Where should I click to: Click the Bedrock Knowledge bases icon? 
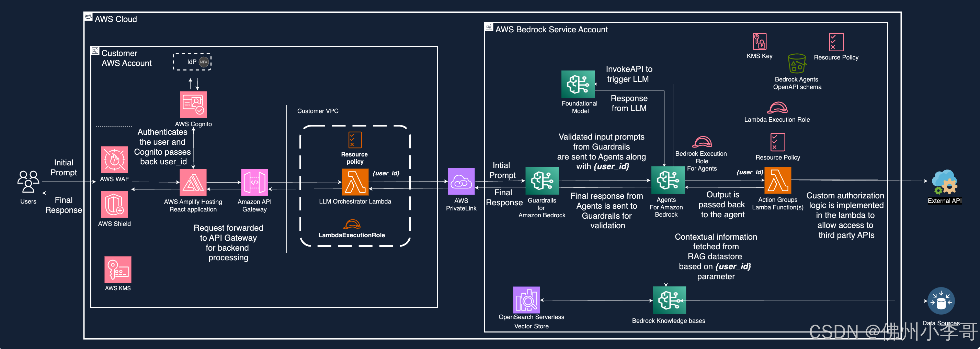click(669, 300)
